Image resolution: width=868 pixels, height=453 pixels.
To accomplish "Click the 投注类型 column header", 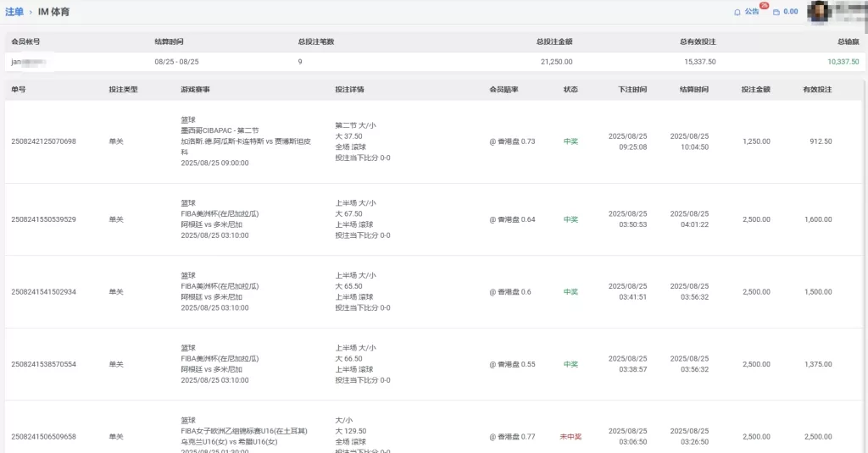I will [123, 89].
